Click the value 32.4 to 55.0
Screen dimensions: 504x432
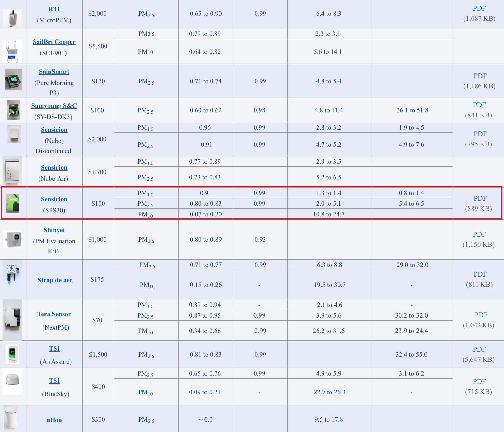pos(412,355)
